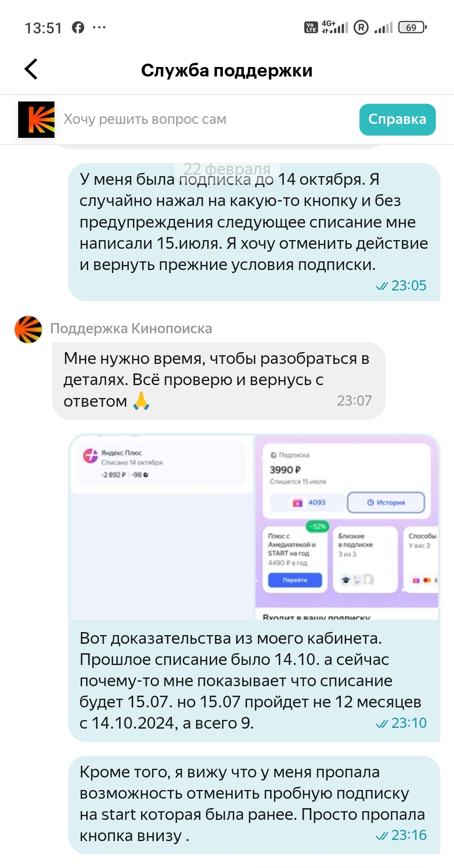Tap Поддержка Кинопоиска round avatar
Viewport: 454px width, 868px height.
click(x=28, y=329)
